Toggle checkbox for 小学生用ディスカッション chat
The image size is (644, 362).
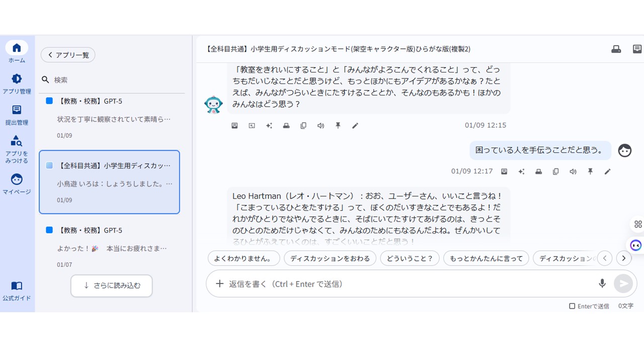[49, 165]
